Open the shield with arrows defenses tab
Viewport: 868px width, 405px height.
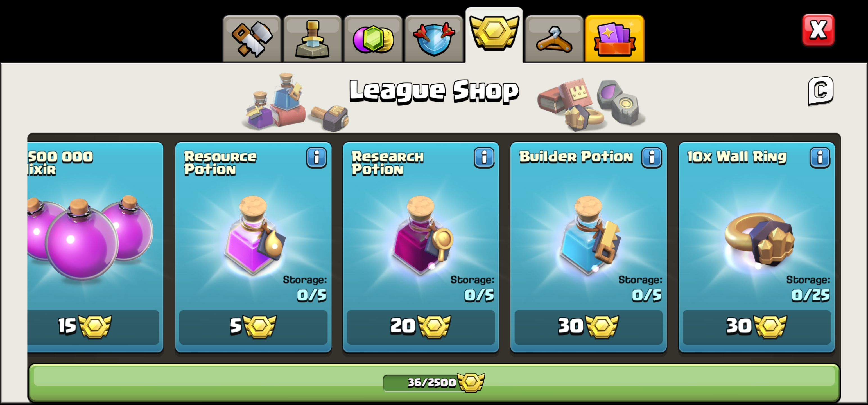click(x=434, y=39)
